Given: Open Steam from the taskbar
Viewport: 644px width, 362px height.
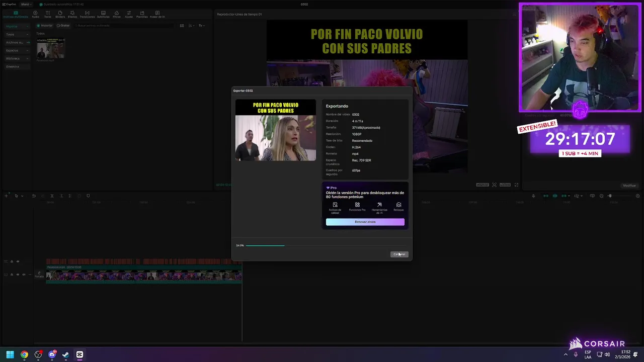Looking at the screenshot, I should pyautogui.click(x=65, y=354).
